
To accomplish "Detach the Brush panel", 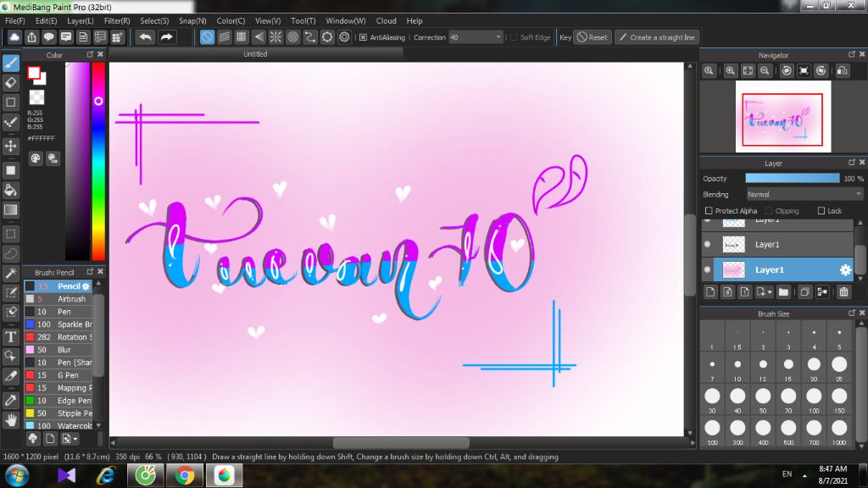I will point(90,272).
